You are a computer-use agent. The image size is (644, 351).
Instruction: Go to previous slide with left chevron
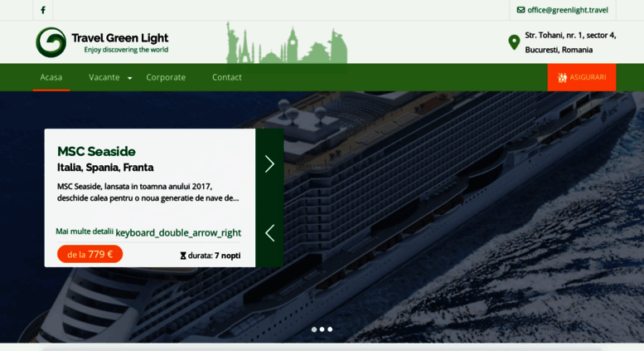269,233
